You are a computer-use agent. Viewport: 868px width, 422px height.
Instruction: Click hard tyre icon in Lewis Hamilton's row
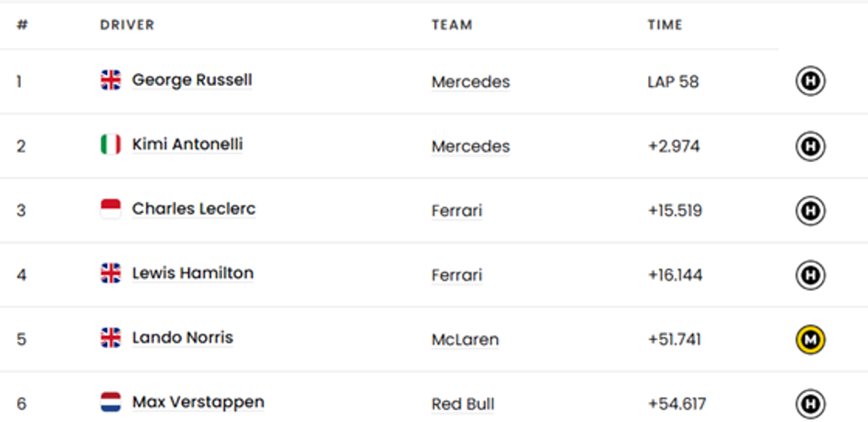point(810,275)
